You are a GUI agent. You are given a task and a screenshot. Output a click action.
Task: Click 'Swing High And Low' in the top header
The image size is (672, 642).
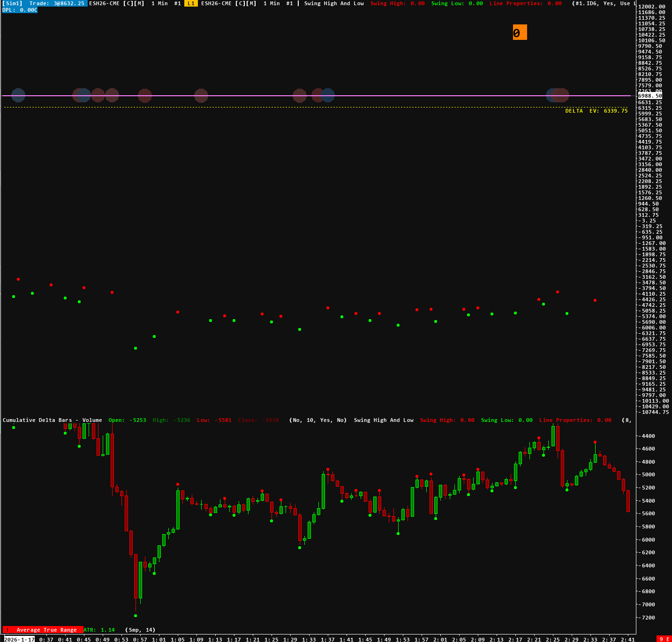334,3
